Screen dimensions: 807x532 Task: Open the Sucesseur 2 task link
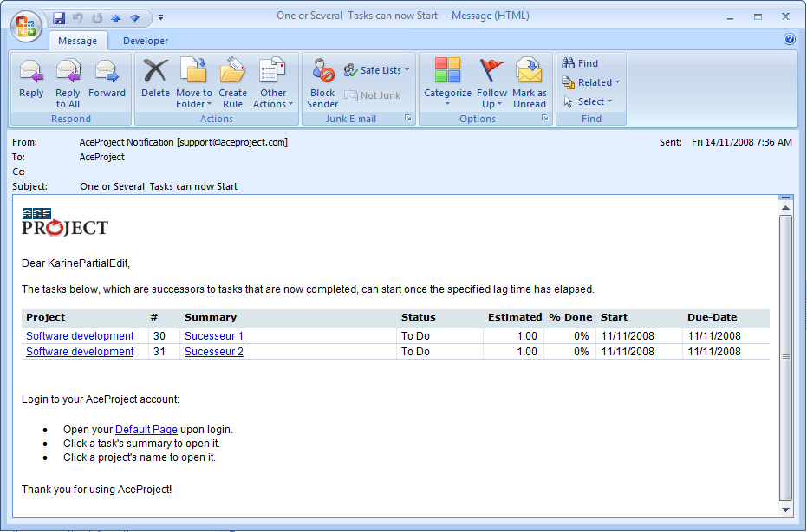214,352
